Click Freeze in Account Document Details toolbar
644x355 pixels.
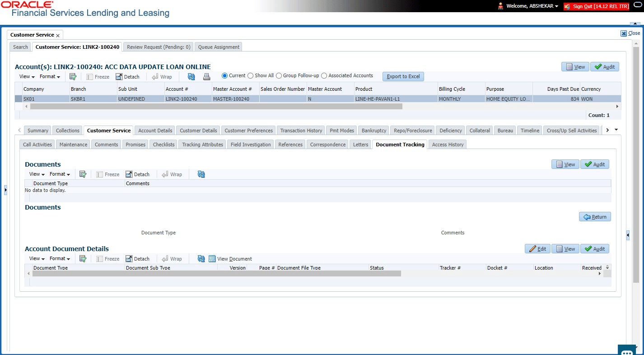point(107,259)
